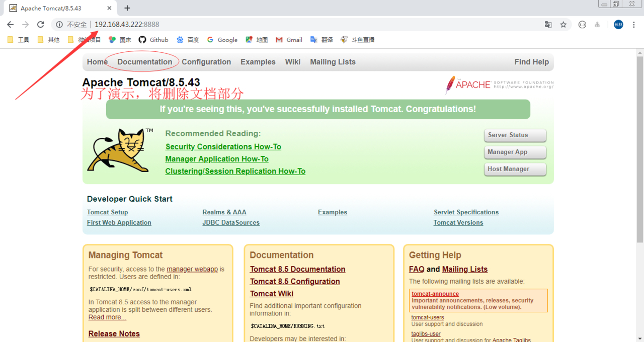Follow the Security Considerations How-To link
The height and width of the screenshot is (342, 644).
[x=223, y=147]
